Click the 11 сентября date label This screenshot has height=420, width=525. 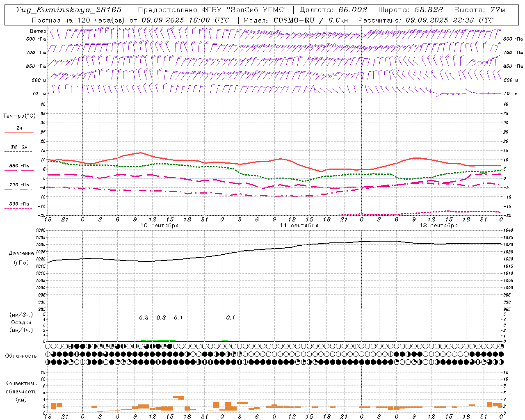299,226
